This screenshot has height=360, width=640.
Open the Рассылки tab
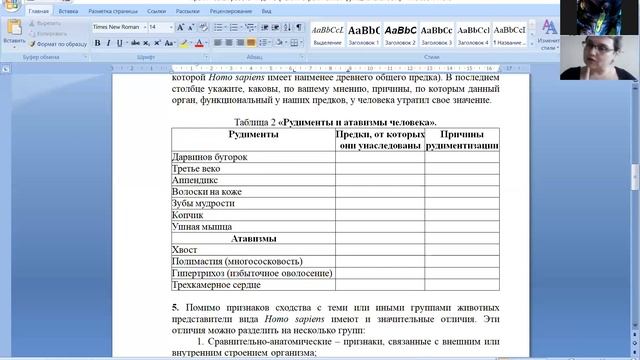pyautogui.click(x=188, y=11)
